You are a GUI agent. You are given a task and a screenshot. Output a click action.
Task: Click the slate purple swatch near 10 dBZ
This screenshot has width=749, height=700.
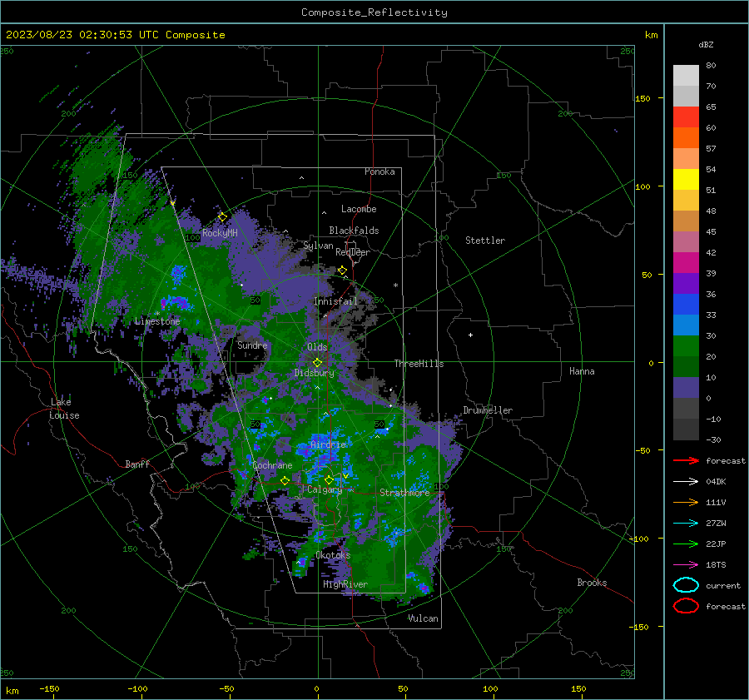click(x=686, y=388)
